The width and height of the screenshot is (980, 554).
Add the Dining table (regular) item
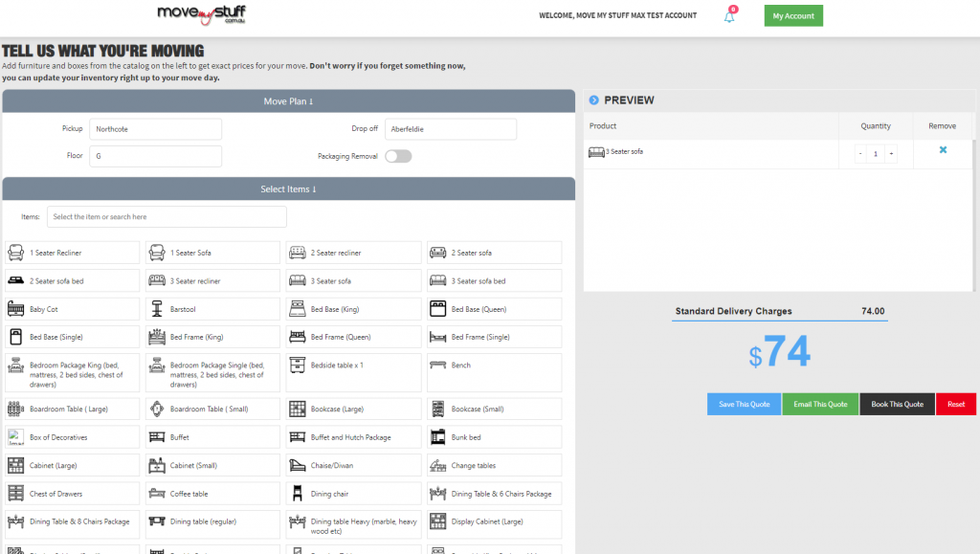[213, 524]
